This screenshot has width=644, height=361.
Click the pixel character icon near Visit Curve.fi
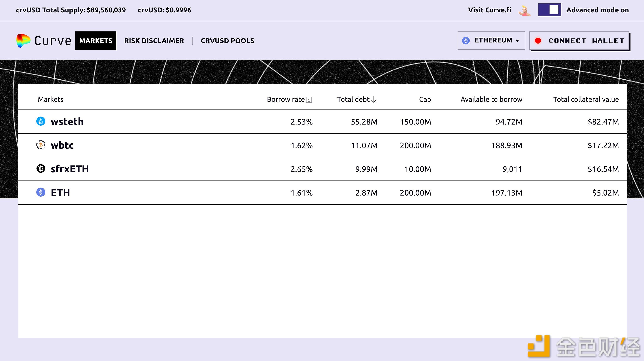pos(525,10)
